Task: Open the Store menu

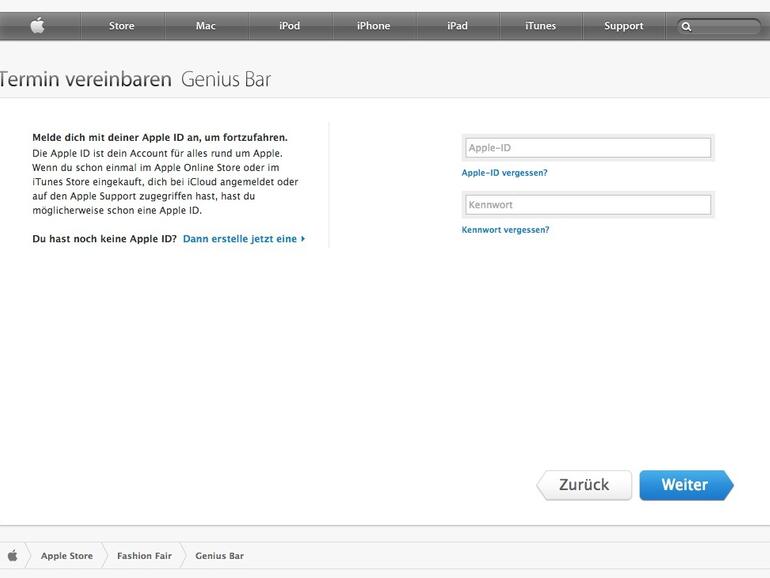Action: pyautogui.click(x=122, y=26)
